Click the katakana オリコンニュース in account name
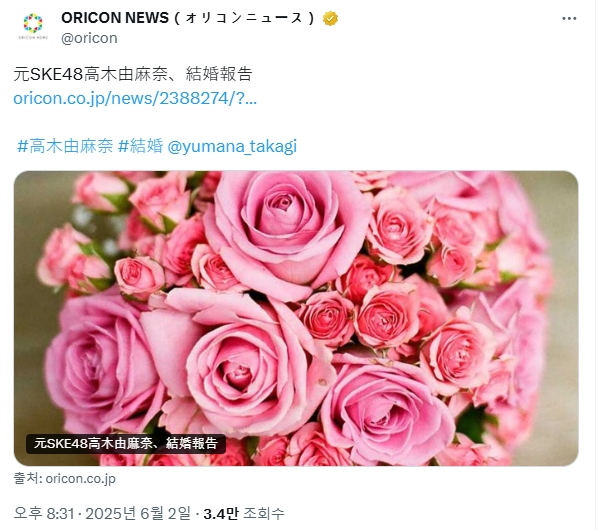Image resolution: width=598 pixels, height=530 pixels. [244, 18]
